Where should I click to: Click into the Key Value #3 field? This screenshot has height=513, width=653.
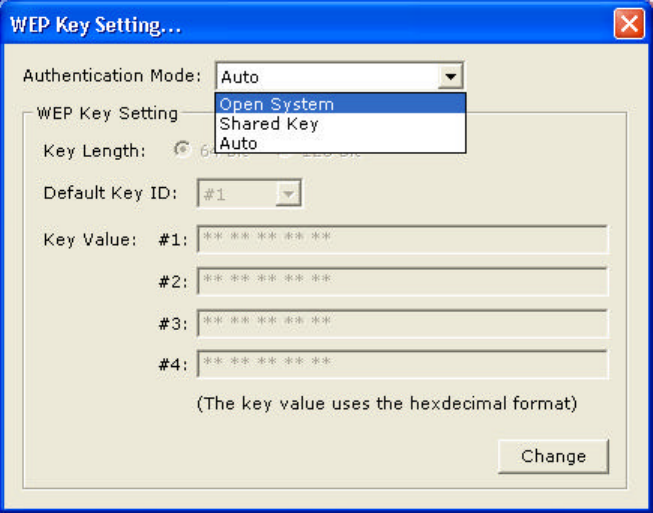tap(403, 323)
